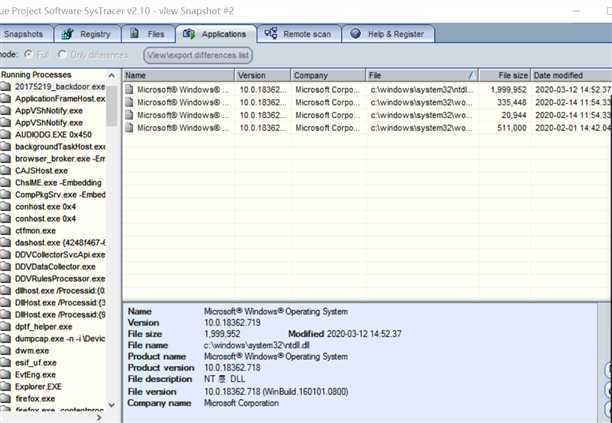
Task: Click the file name path c:\windows\system32\ntdll.dll
Action: pos(257,345)
